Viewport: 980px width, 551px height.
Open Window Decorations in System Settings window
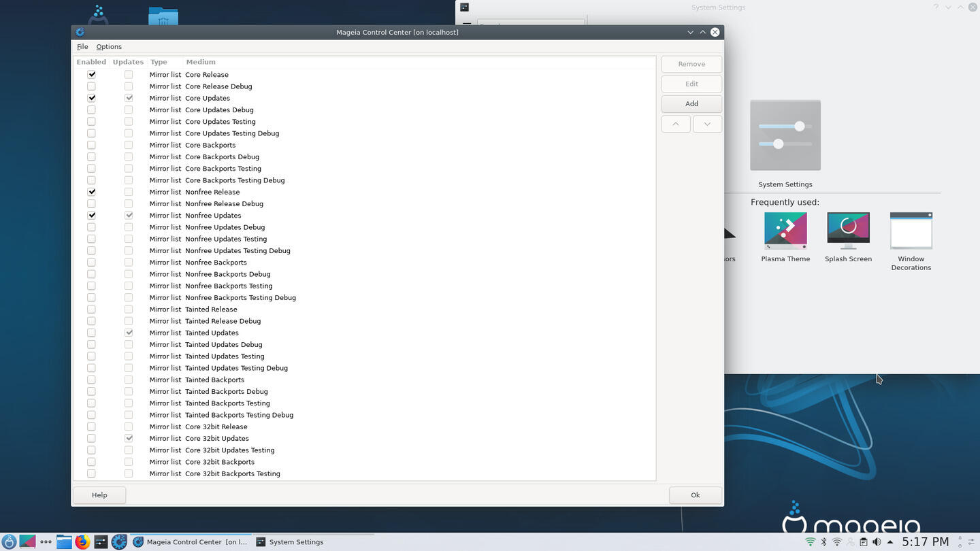911,241
